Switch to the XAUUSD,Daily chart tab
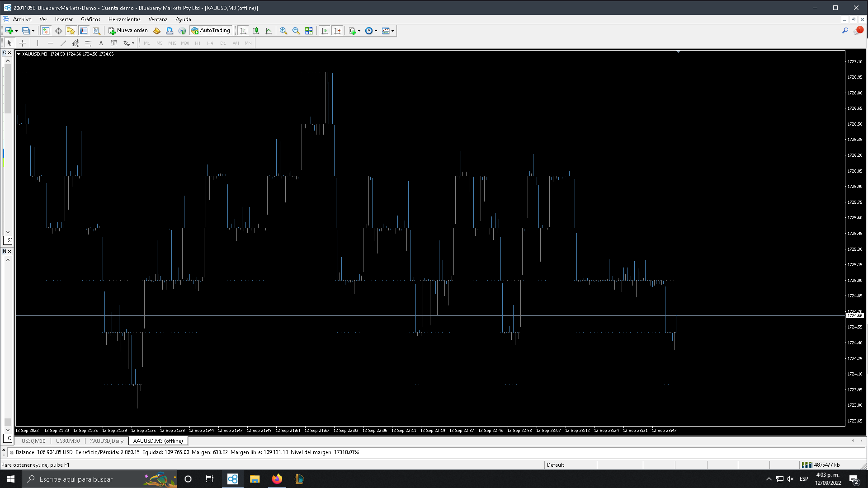 pyautogui.click(x=107, y=441)
